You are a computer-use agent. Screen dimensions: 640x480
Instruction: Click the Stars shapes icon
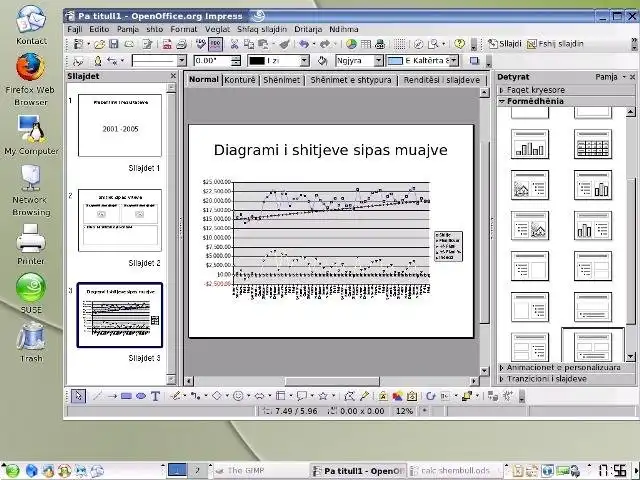322,396
